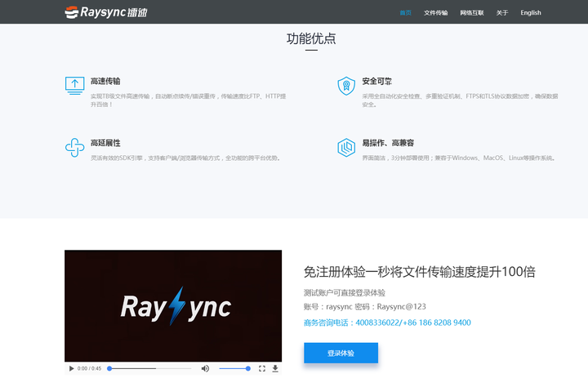Play the Raysync video
Viewport: 588px width, 378px height.
[x=71, y=369]
